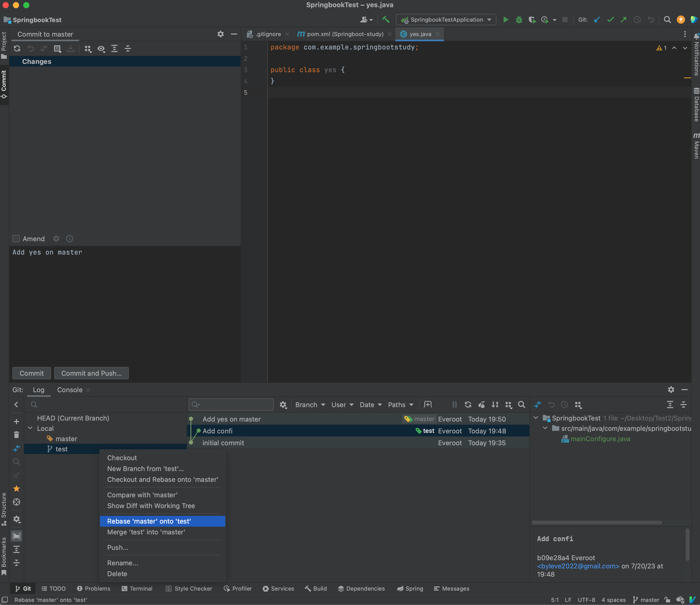The image size is (700, 605).
Task: Click the Build project hammer icon
Action: coord(386,20)
